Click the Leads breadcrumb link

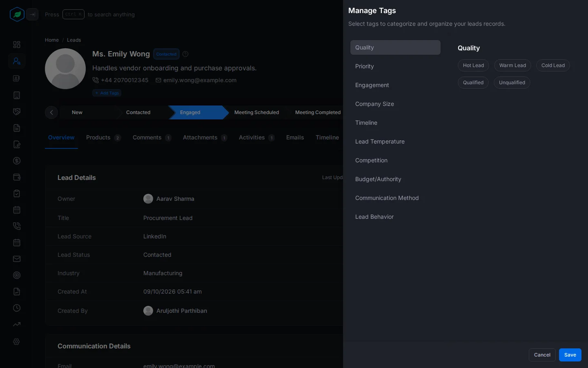click(x=74, y=40)
